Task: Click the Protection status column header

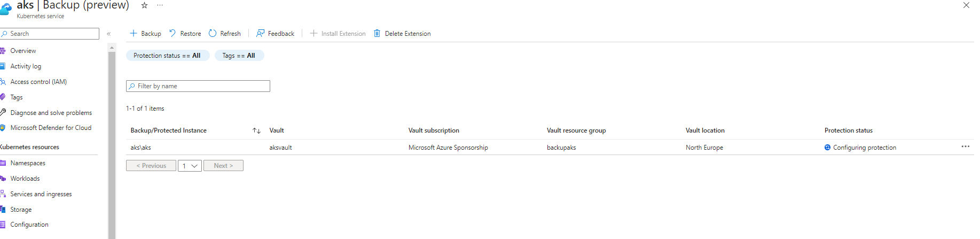Action: pos(849,130)
